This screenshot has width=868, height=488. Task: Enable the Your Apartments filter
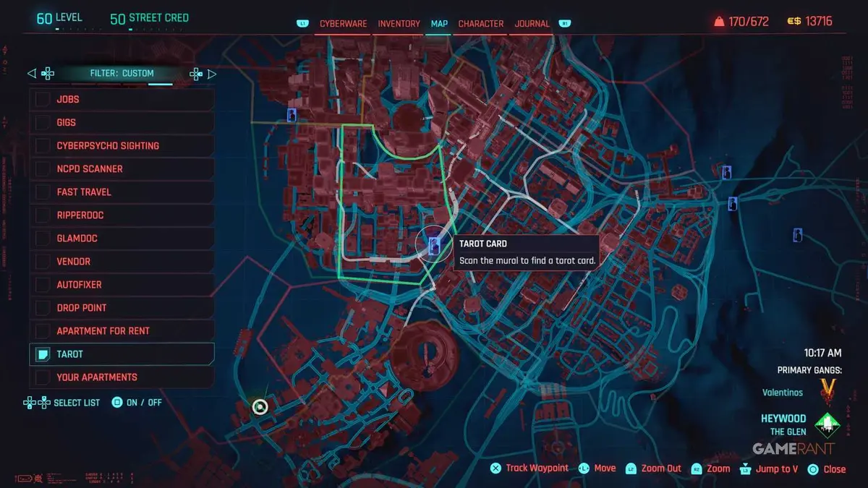tap(43, 377)
